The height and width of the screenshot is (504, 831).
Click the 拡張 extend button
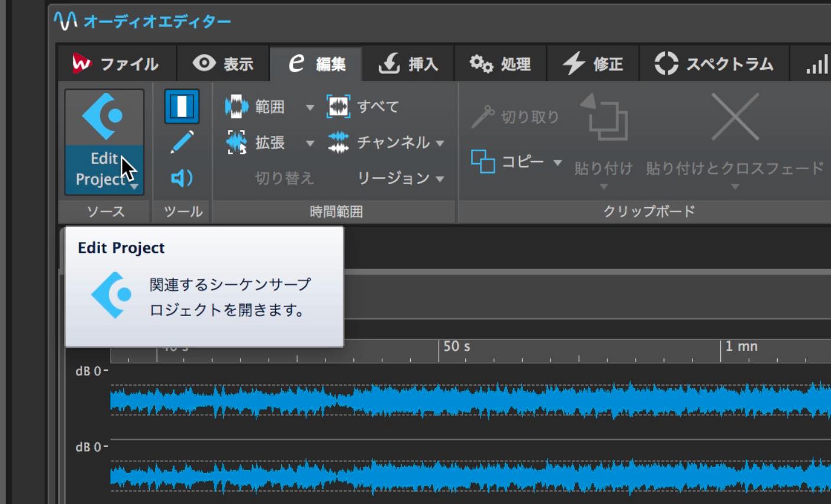[x=255, y=143]
